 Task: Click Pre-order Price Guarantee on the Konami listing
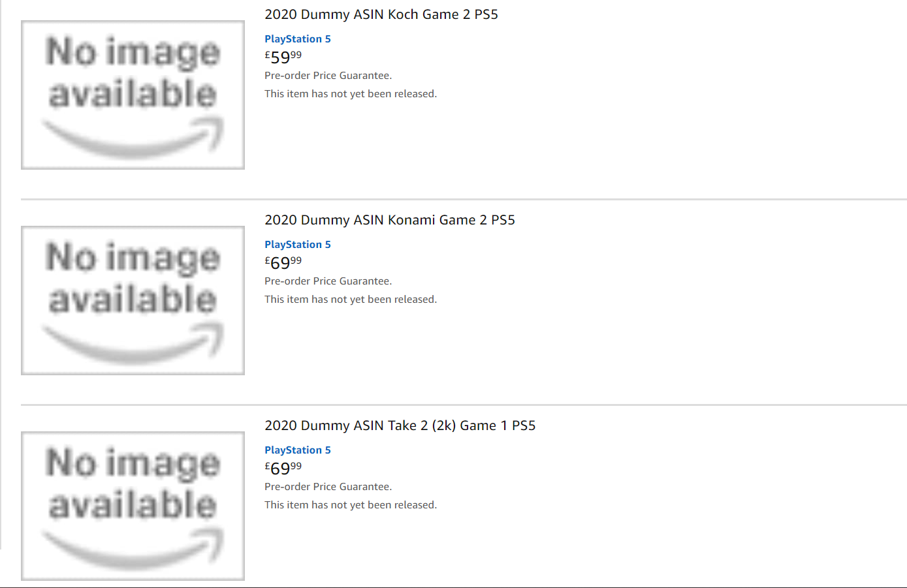328,281
